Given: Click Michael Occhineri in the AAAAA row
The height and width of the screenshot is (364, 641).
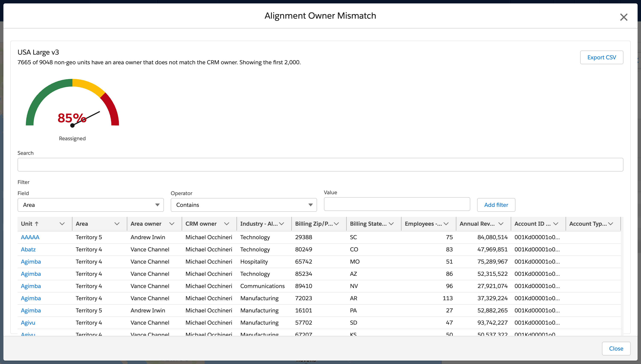Looking at the screenshot, I should click(x=209, y=237).
